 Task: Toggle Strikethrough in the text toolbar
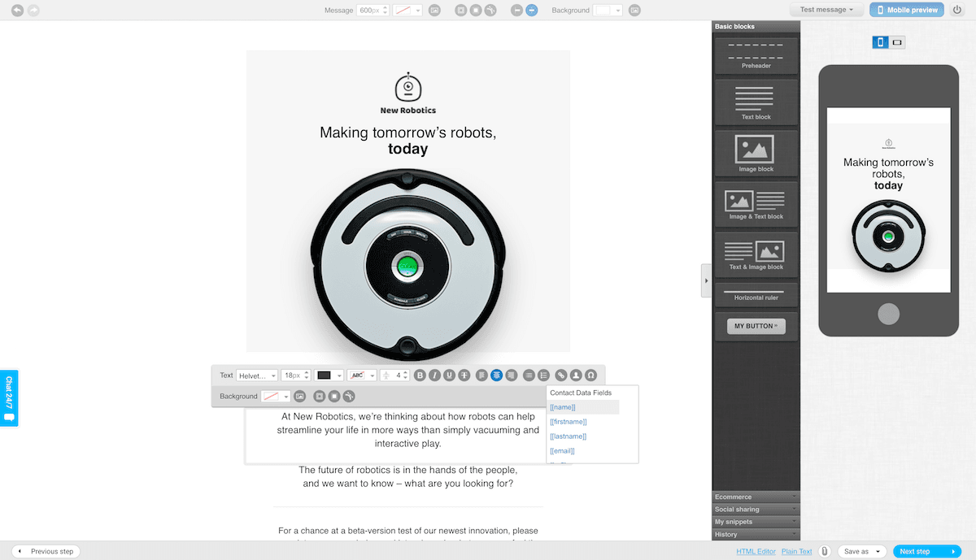(464, 376)
